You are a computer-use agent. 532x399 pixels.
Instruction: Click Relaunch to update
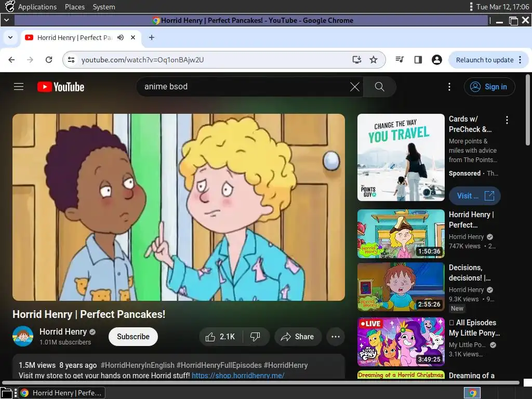(x=485, y=60)
